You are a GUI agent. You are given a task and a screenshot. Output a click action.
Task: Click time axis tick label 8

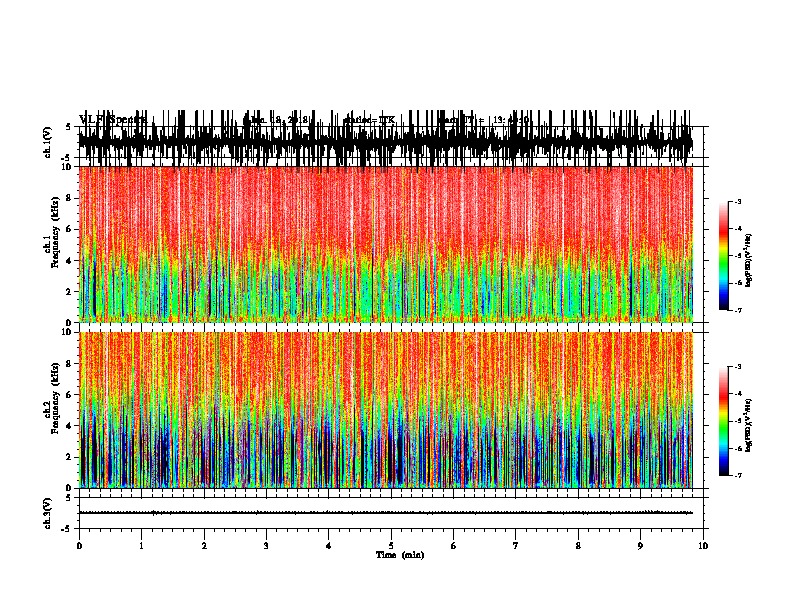pos(578,546)
